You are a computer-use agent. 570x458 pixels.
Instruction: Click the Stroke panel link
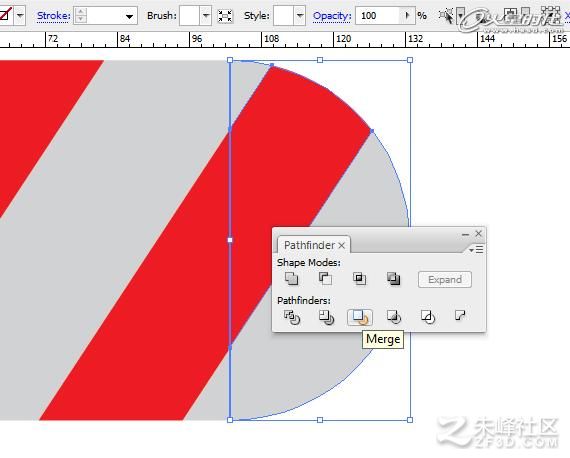click(x=54, y=16)
